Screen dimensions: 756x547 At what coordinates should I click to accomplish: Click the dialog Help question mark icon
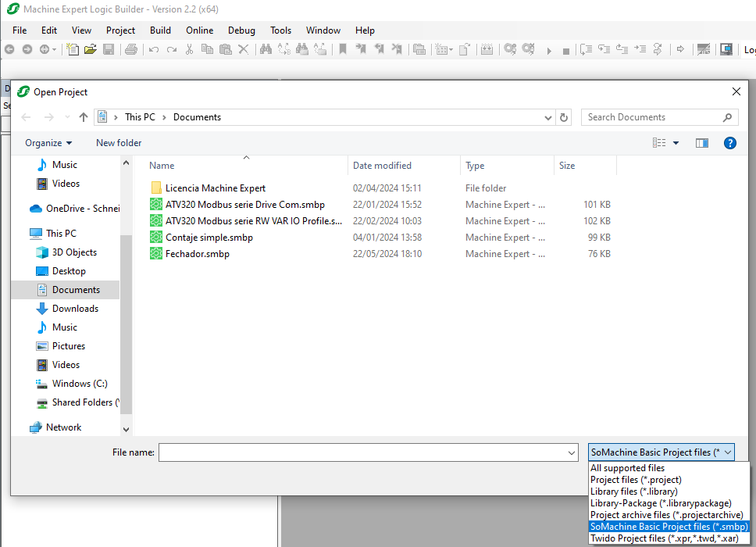pos(730,143)
